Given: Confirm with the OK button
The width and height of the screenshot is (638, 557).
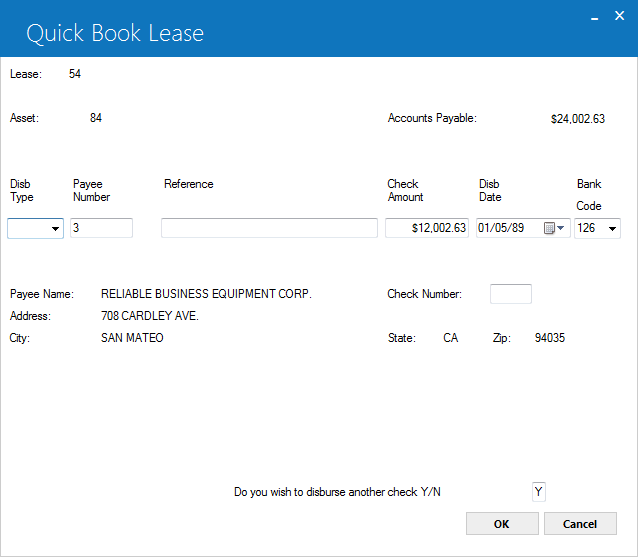Looking at the screenshot, I should pos(502,524).
